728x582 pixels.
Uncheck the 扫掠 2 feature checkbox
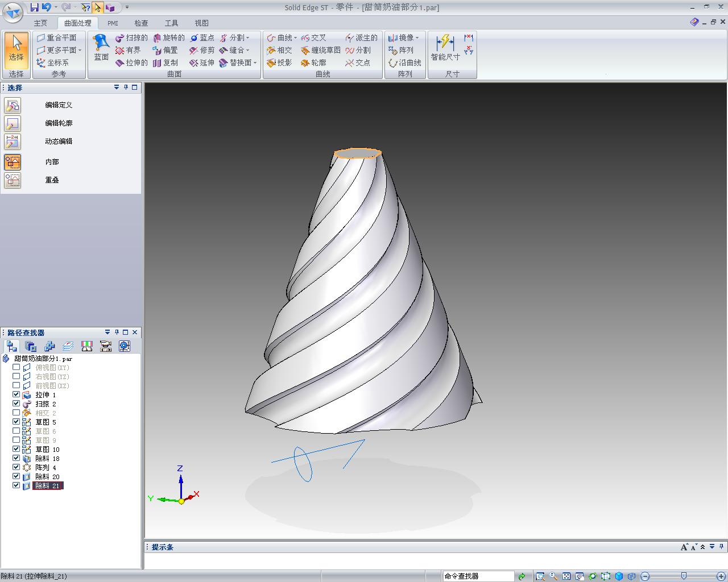click(x=16, y=404)
